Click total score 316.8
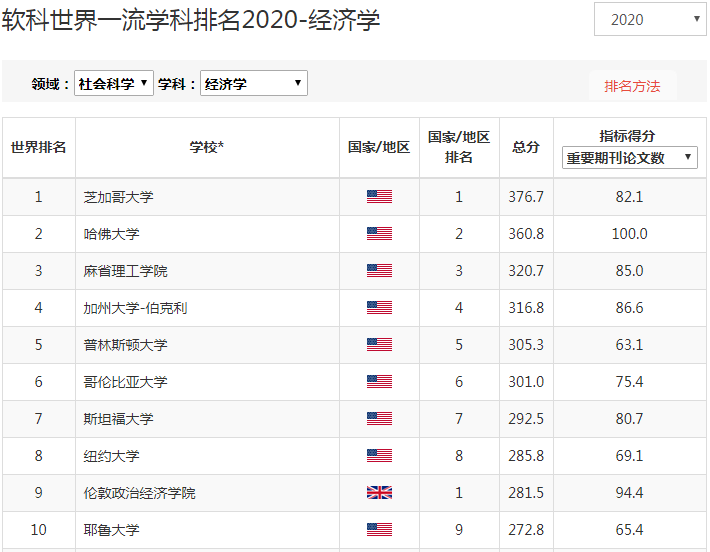Viewport: 710px width, 552px height. (x=526, y=308)
